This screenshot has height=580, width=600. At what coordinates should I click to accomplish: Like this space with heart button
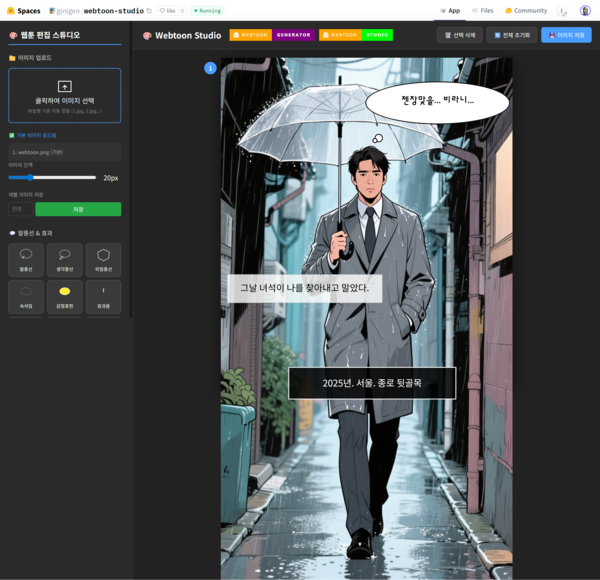pos(167,11)
